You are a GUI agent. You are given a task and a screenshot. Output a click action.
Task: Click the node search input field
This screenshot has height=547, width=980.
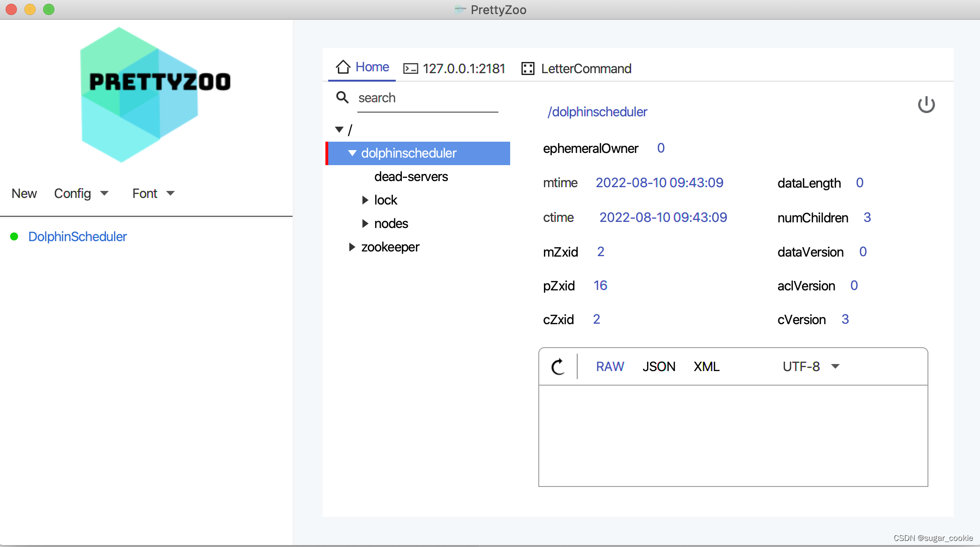[x=427, y=99]
